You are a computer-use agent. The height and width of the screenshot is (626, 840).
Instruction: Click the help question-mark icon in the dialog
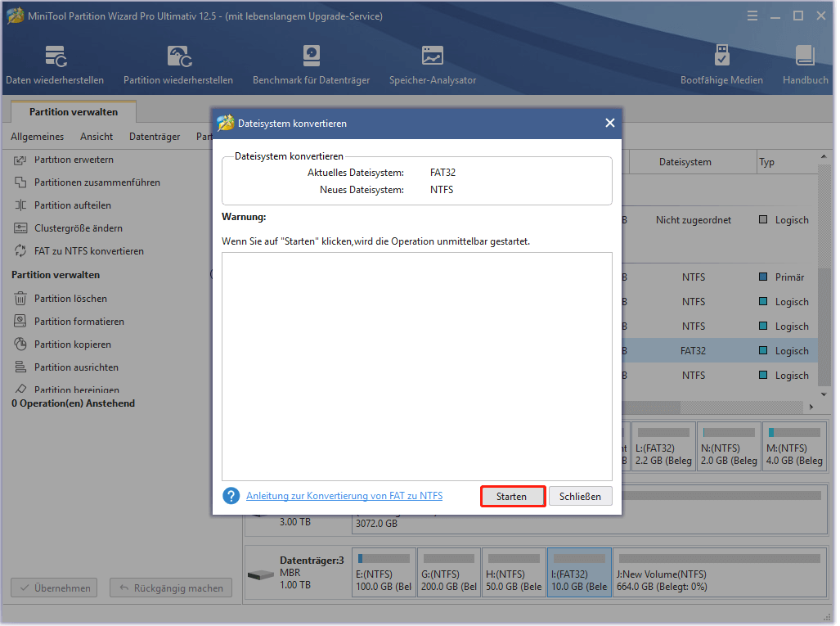tap(231, 496)
